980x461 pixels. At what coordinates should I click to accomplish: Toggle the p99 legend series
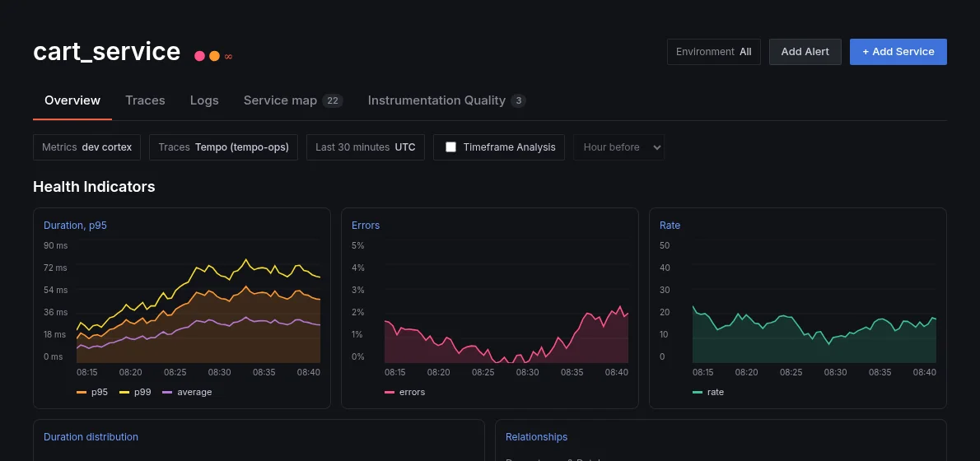coord(134,393)
